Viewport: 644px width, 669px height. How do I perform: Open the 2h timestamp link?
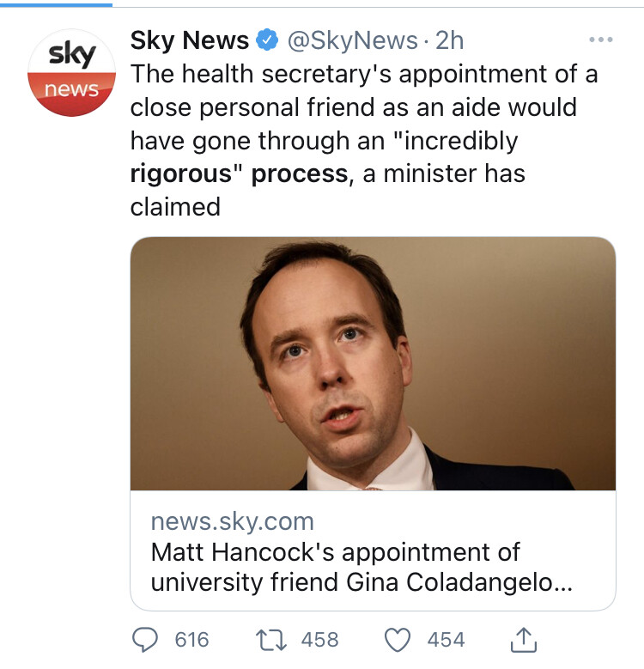pyautogui.click(x=449, y=40)
